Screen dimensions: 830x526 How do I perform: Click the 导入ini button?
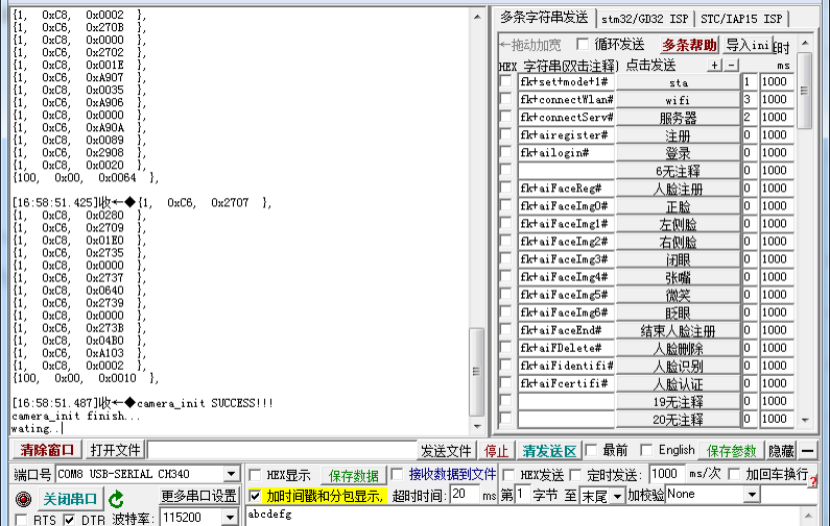[747, 45]
